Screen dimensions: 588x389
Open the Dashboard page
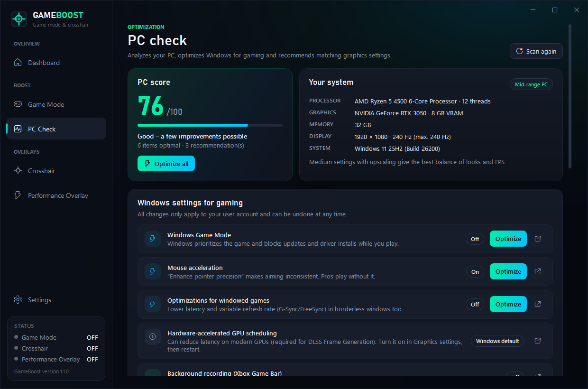(x=56, y=63)
